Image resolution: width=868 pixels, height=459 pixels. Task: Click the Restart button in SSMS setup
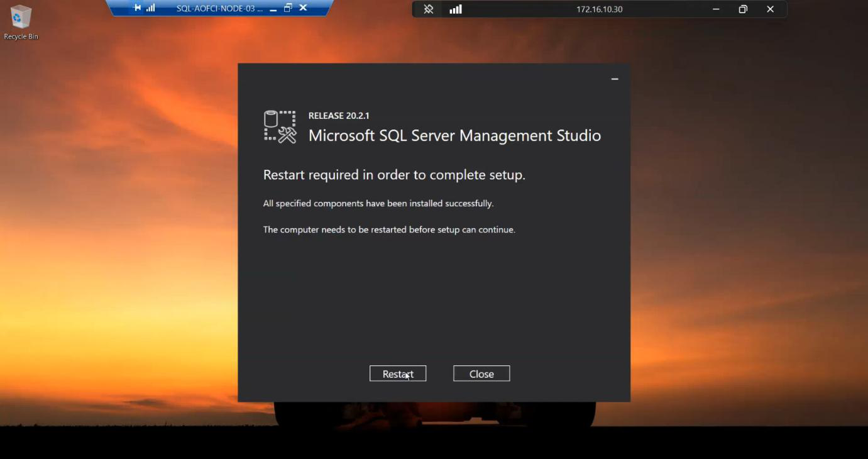[x=398, y=373]
